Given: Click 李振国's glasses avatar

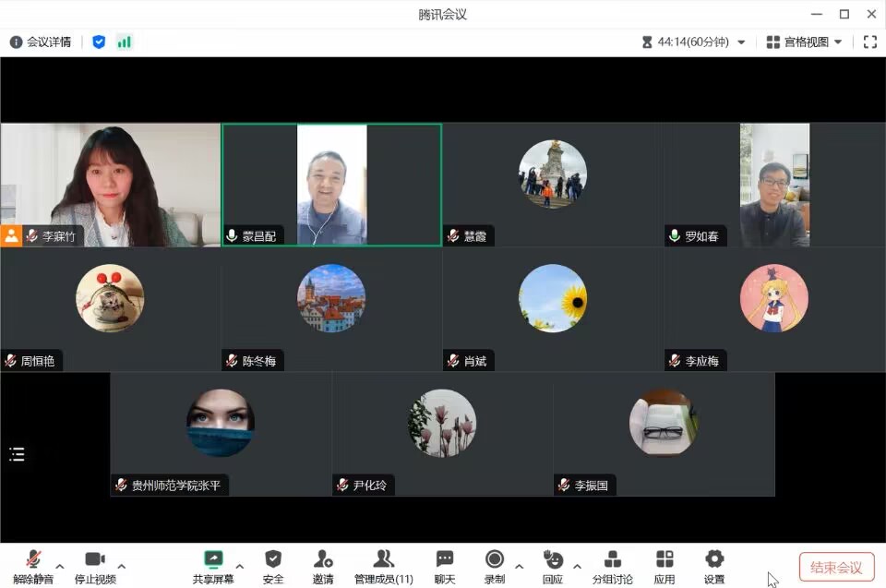Looking at the screenshot, I should 664,423.
